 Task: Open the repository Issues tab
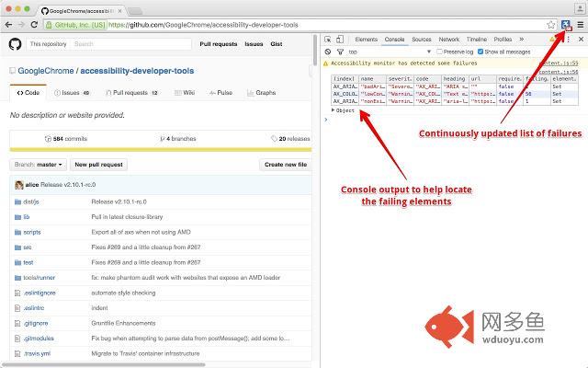(72, 93)
